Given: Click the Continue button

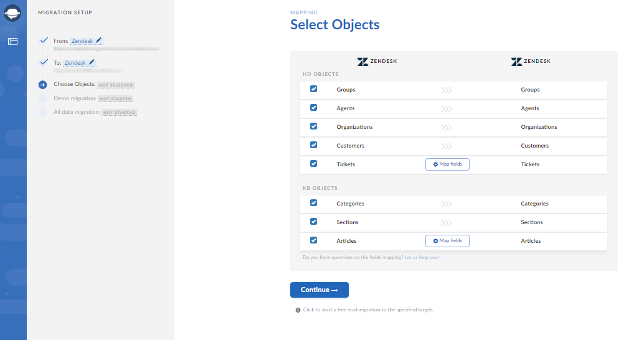Looking at the screenshot, I should tap(319, 290).
